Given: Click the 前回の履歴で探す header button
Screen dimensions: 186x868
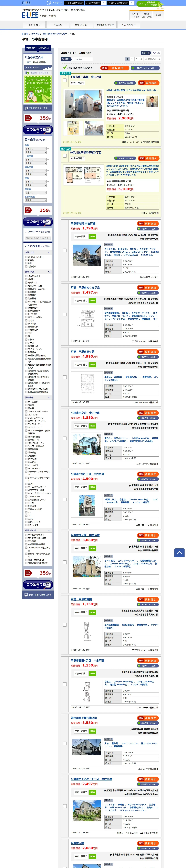Looking at the screenshot, I should [75, 3].
